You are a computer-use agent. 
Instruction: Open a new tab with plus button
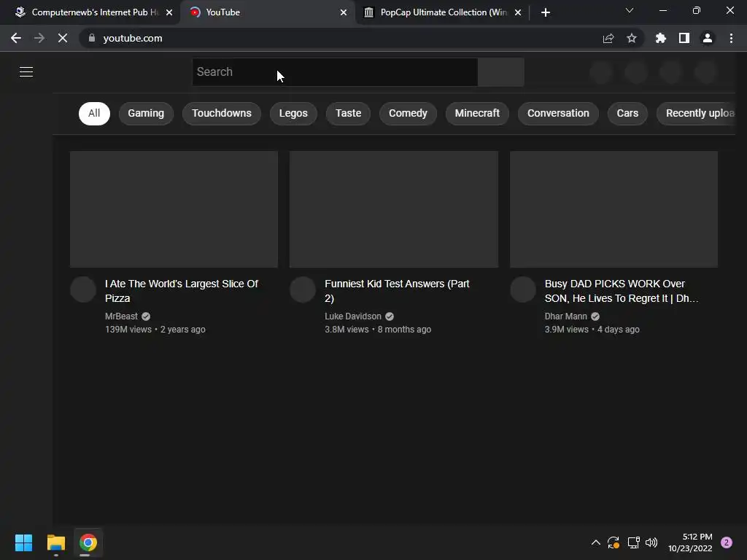546,12
